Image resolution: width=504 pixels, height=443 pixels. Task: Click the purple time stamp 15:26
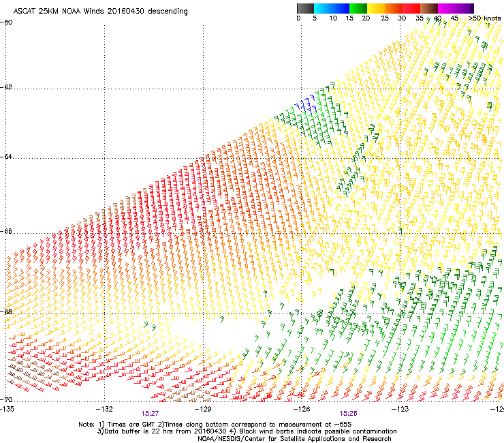pyautogui.click(x=349, y=414)
